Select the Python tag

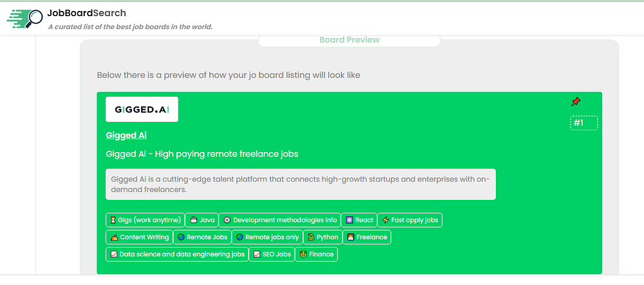(323, 237)
